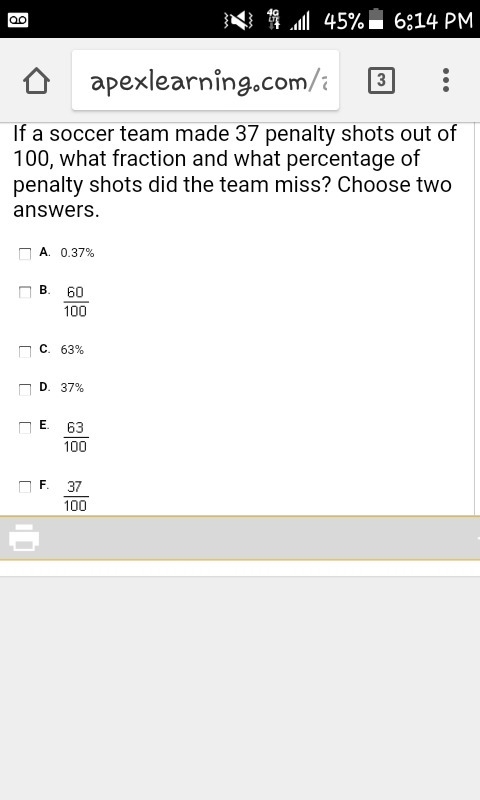
Task: Tap the voicemail status bar icon
Action: pyautogui.click(x=17, y=20)
